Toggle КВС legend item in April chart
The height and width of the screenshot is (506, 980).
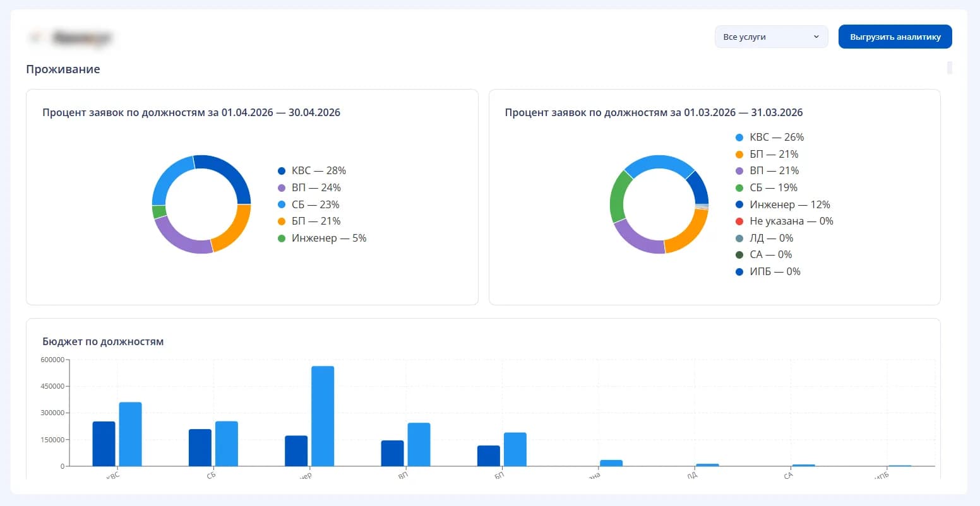click(x=312, y=170)
